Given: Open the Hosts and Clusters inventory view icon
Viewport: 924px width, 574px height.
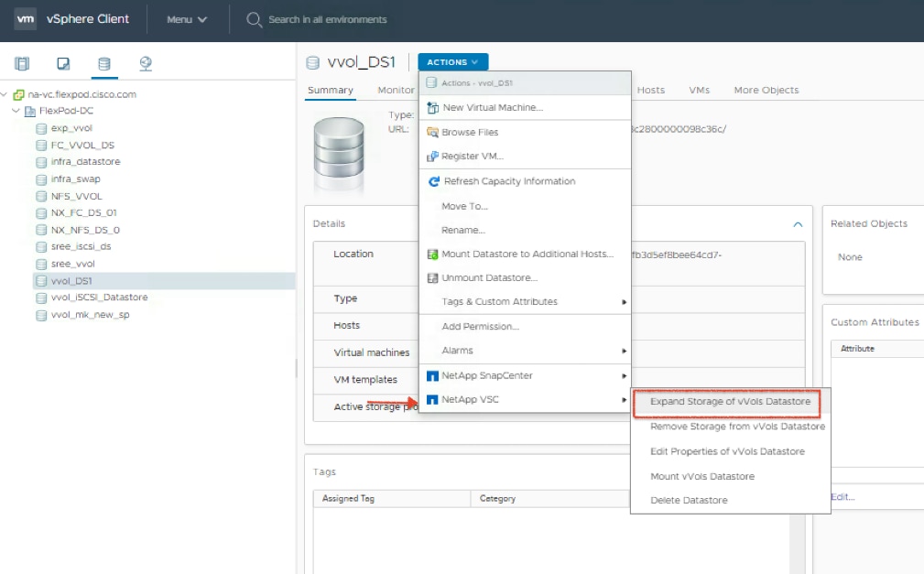Looking at the screenshot, I should pos(22,63).
